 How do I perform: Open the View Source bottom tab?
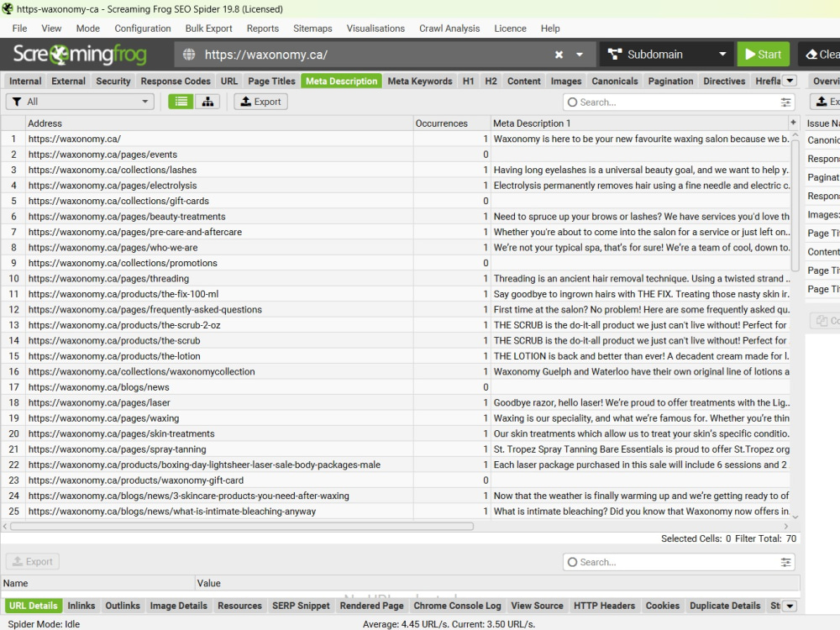point(537,606)
